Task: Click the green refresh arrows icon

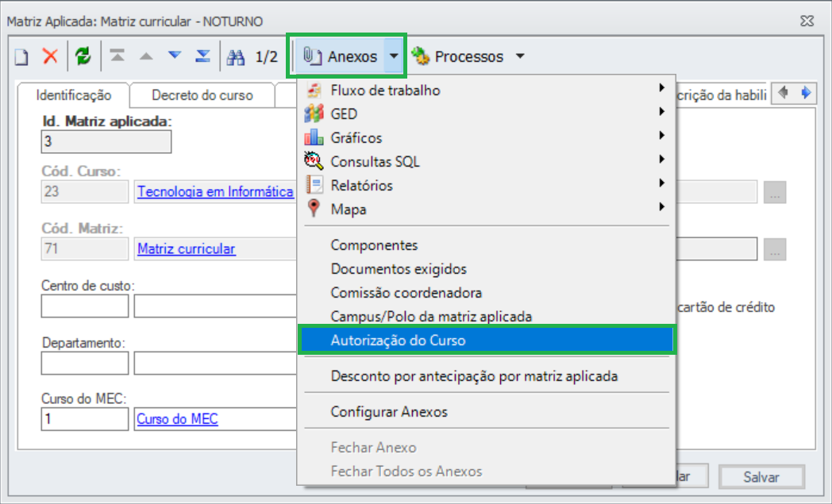Action: (83, 56)
